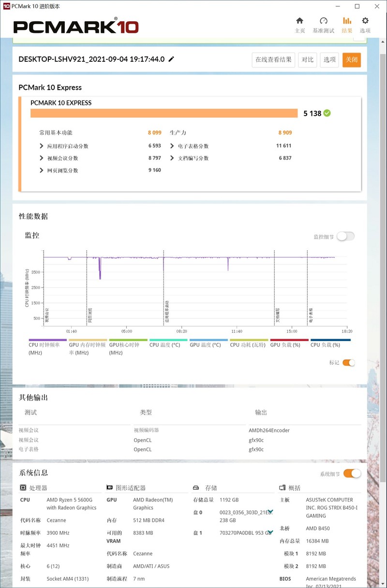Click the green checkmark beside score 5138

(x=327, y=113)
